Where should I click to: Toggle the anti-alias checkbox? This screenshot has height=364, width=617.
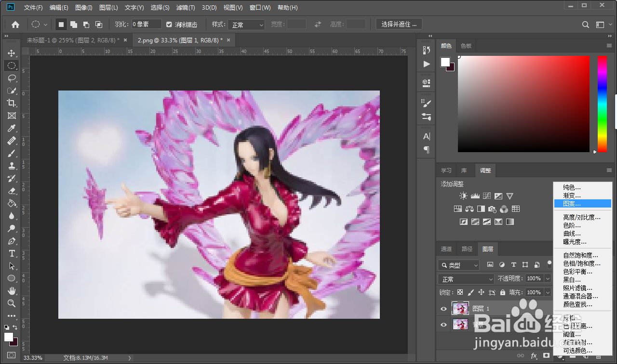pyautogui.click(x=169, y=25)
